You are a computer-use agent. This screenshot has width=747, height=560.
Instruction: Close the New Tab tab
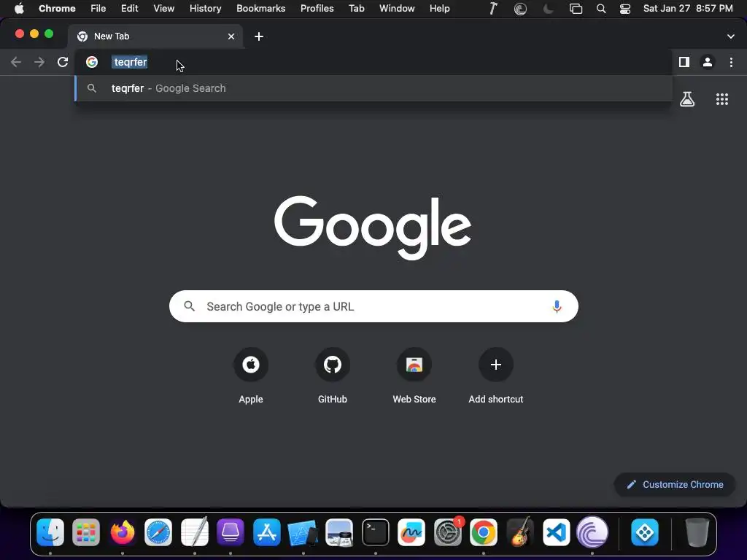click(x=231, y=36)
